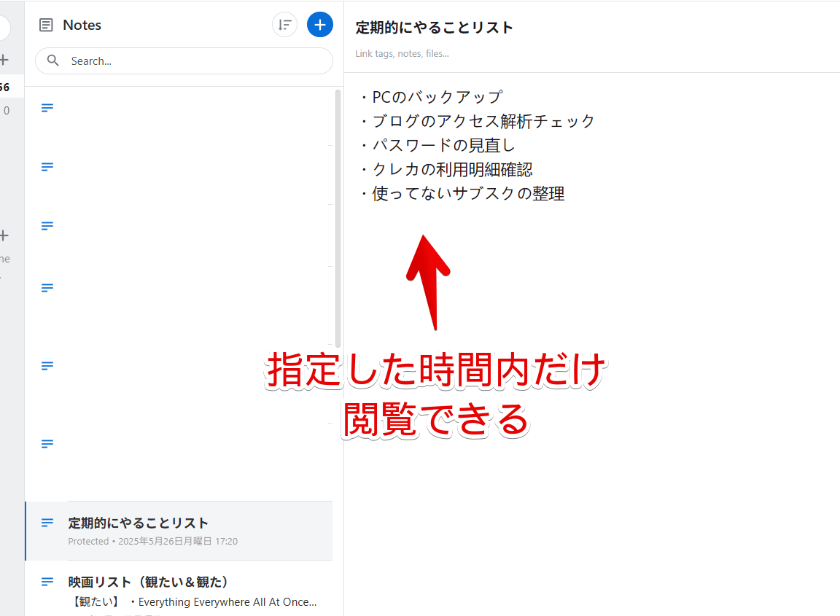840x616 pixels.
Task: Click the notes list vertical scrollbar
Action: point(338,219)
